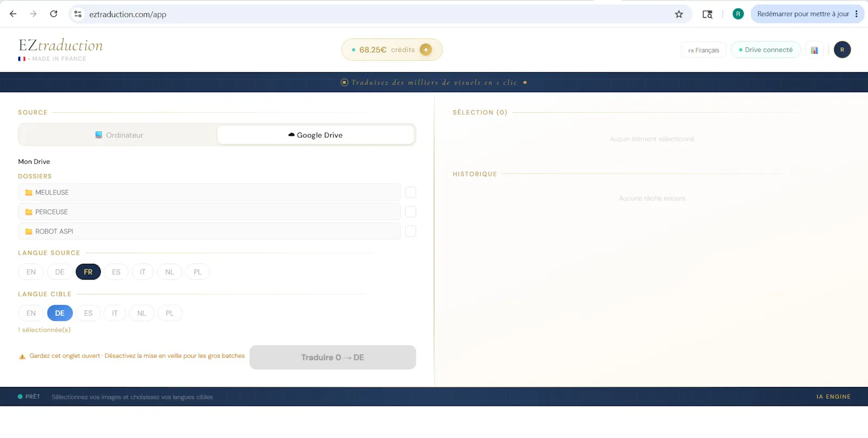Add credits with the orange plus icon
This screenshot has width=868, height=438.
point(426,49)
